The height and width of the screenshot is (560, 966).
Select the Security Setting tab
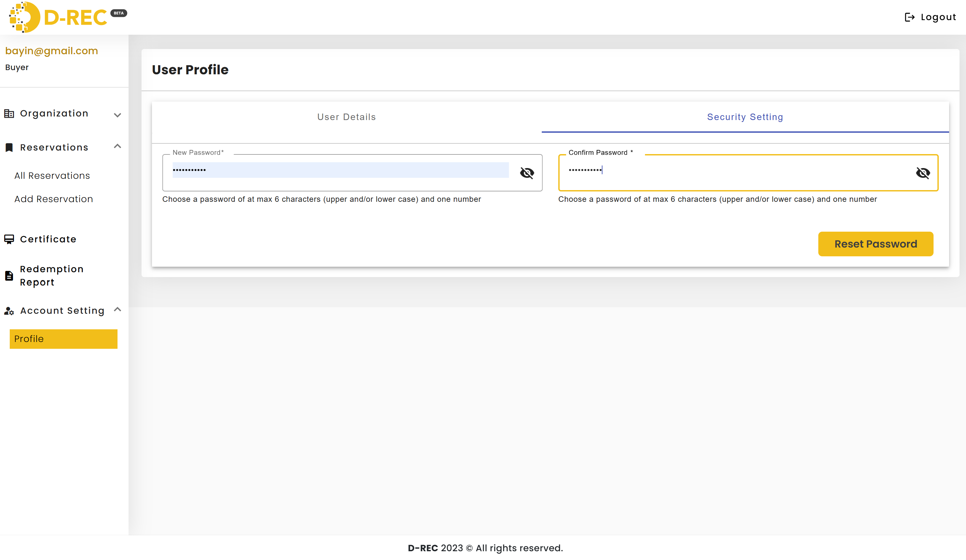coord(745,117)
